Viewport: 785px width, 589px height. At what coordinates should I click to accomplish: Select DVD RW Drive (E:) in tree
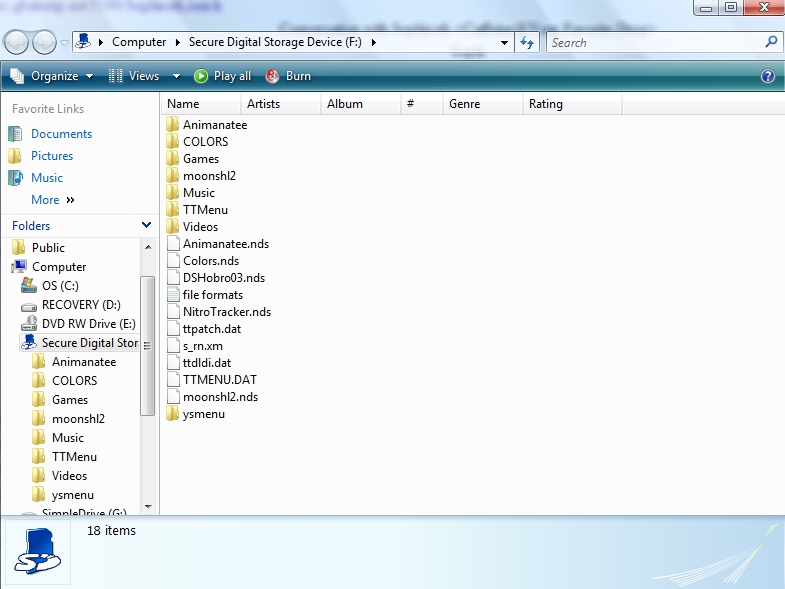click(x=89, y=324)
